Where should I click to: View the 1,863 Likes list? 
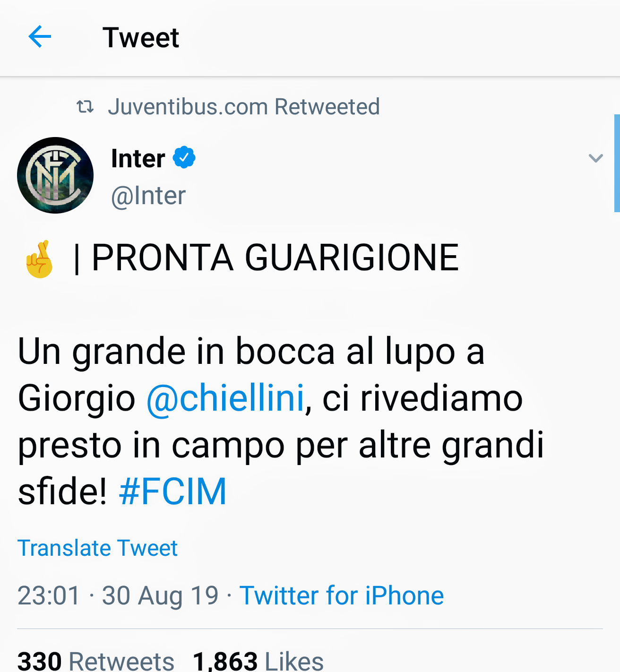point(258,661)
